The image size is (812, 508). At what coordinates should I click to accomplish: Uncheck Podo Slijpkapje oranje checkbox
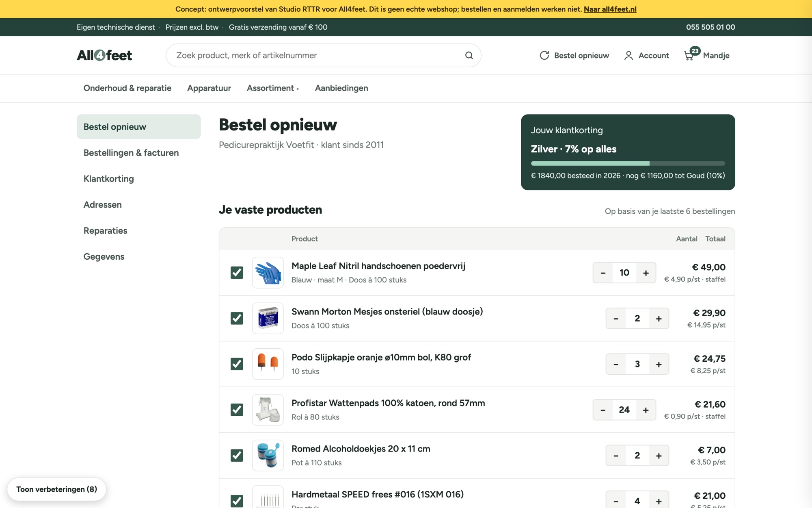point(237,364)
